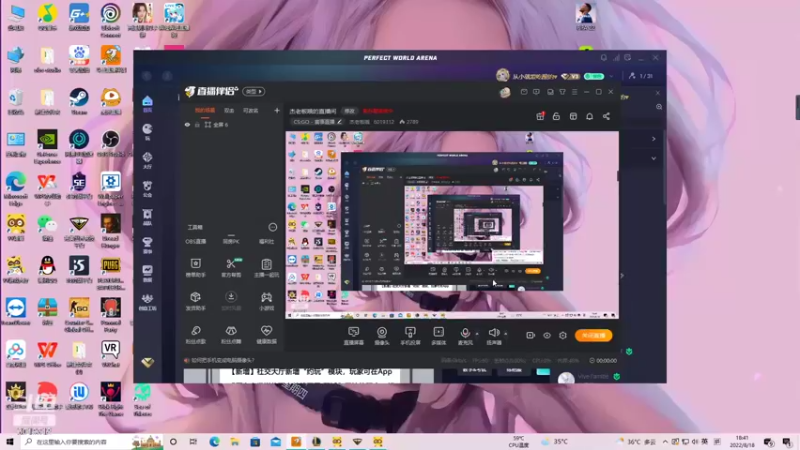The image size is (800, 450).
Task: Add multimedia source from bottom bar
Action: coord(439,335)
